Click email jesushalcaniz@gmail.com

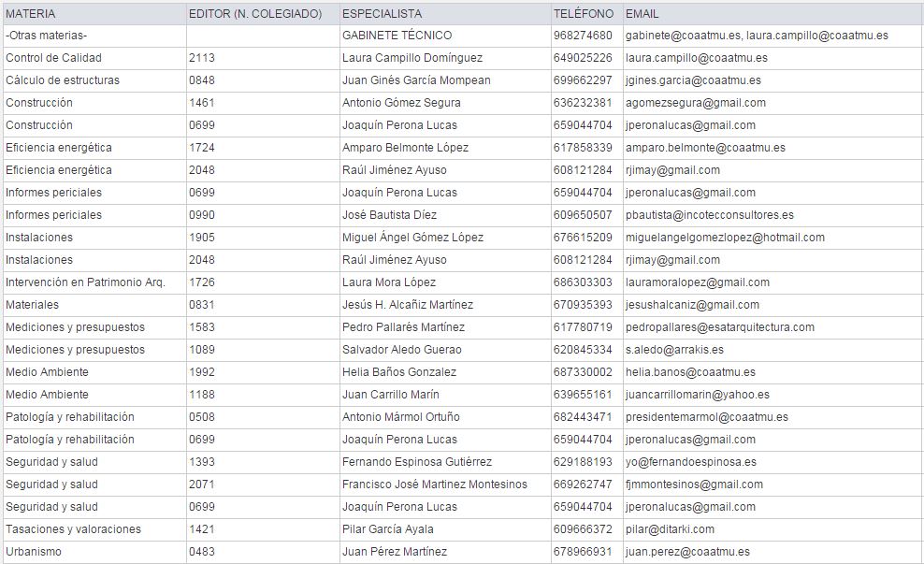692,305
